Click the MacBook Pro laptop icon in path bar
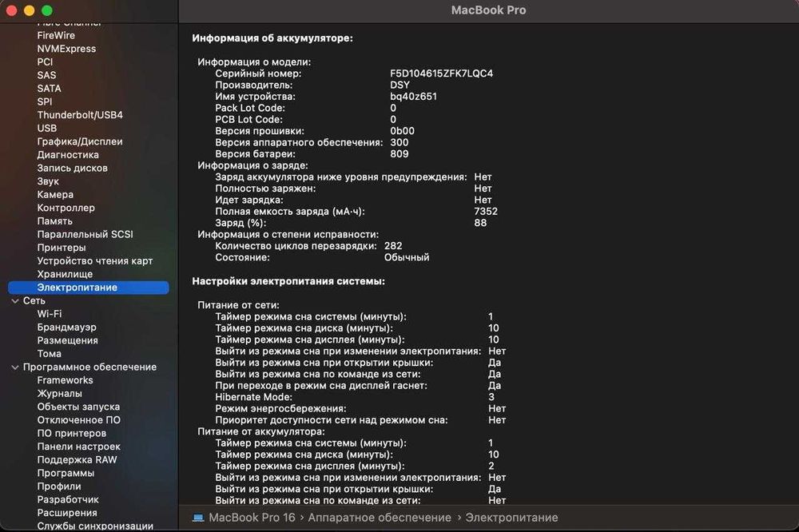Viewport: 799px width, 532px height. pyautogui.click(x=198, y=518)
